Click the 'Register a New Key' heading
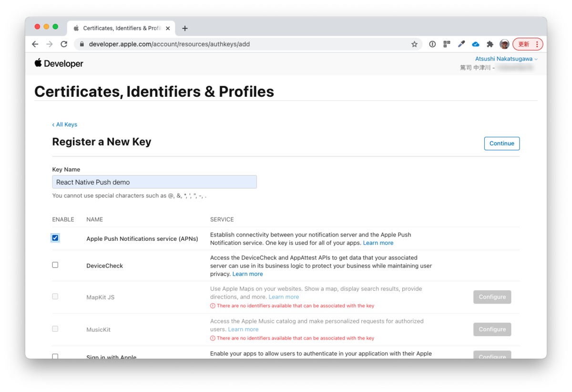572x392 pixels. coord(102,142)
